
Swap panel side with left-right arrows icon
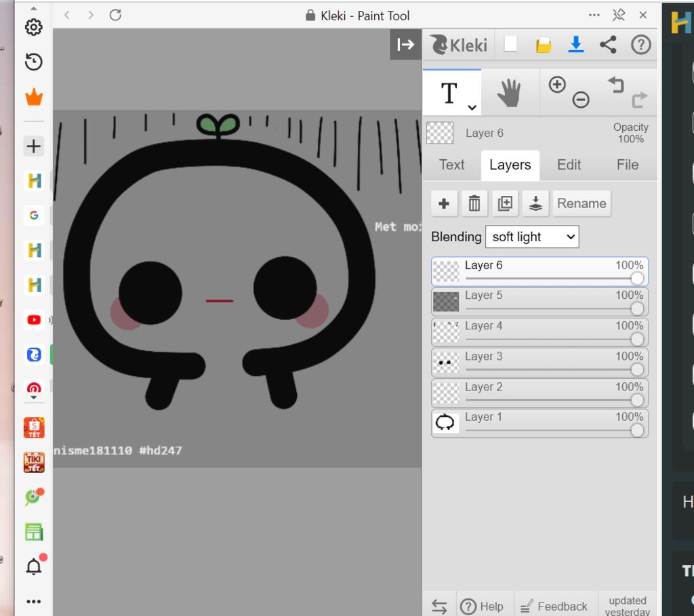[439, 606]
